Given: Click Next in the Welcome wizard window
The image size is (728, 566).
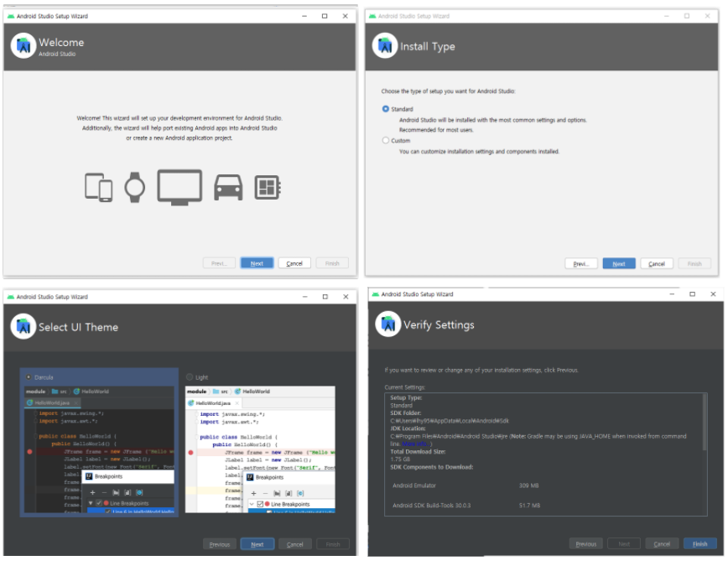Looking at the screenshot, I should click(x=257, y=263).
